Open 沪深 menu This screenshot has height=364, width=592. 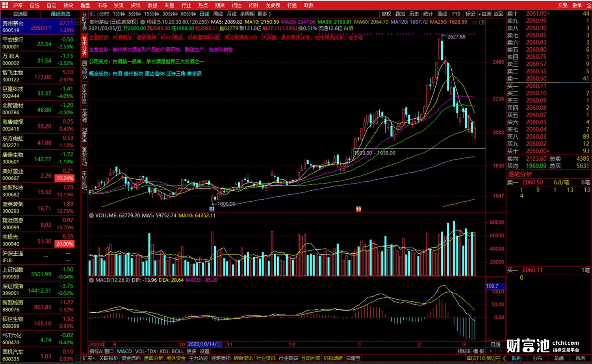(18, 5)
